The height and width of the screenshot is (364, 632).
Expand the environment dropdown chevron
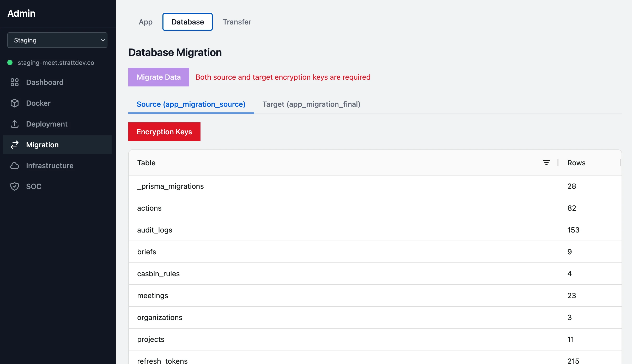coord(102,40)
